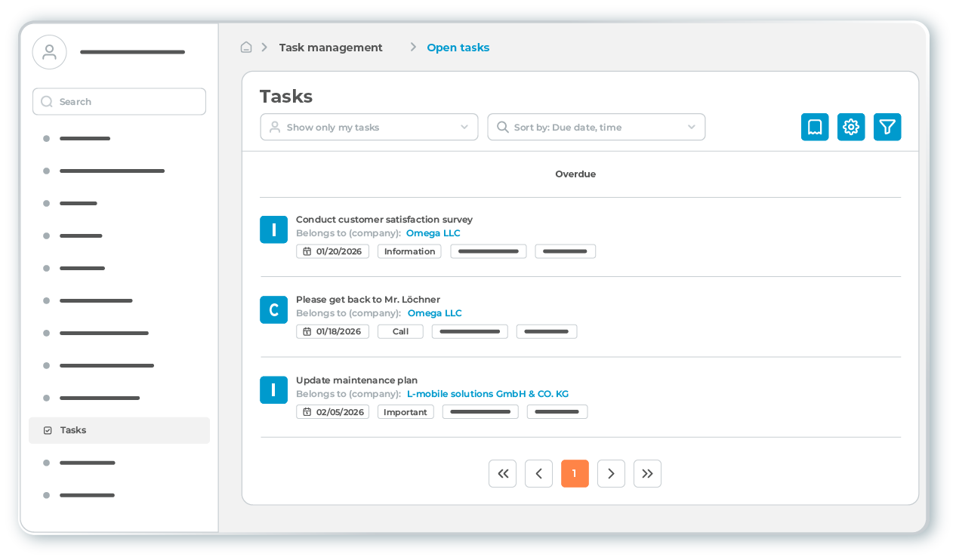Click the magnifier icon in the Sort by field
Image resolution: width=956 pixels, height=560 pixels.
[x=502, y=127]
